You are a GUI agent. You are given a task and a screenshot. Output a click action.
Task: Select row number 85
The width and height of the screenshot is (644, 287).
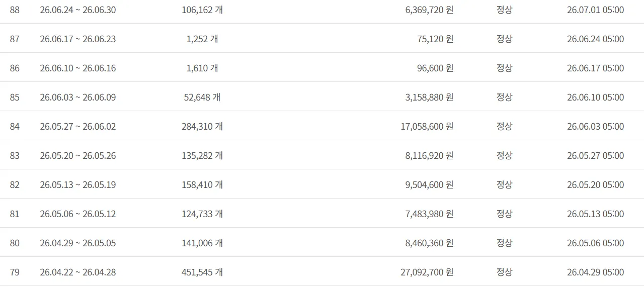point(15,97)
